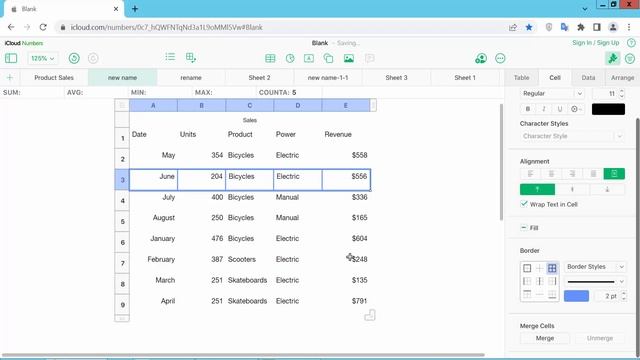The width and height of the screenshot is (640, 360).
Task: Open a new browser tab
Action: point(135,9)
